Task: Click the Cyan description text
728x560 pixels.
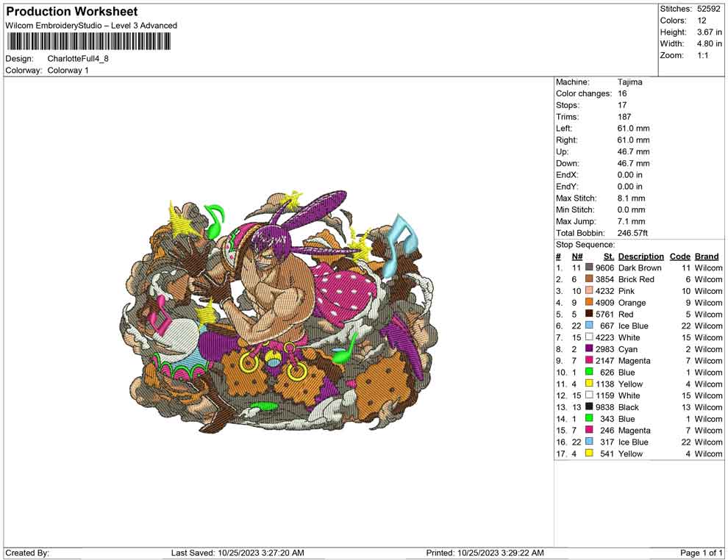Action: coord(628,349)
